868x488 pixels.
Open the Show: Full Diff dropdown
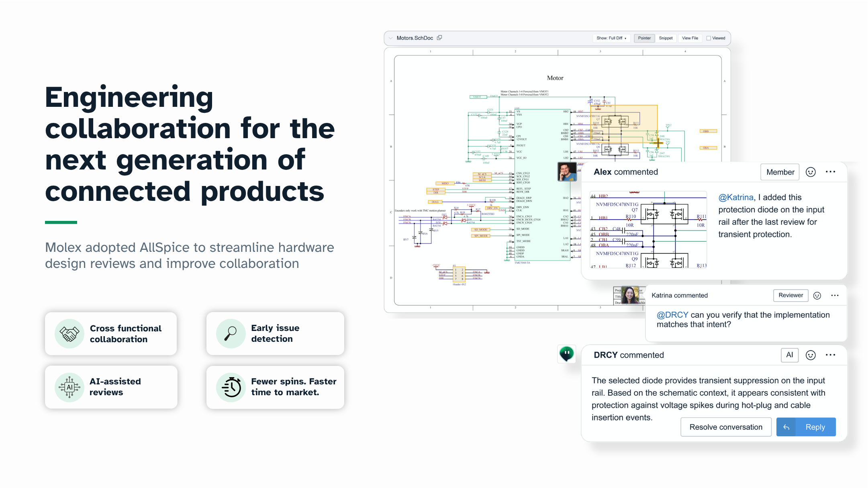pyautogui.click(x=611, y=38)
